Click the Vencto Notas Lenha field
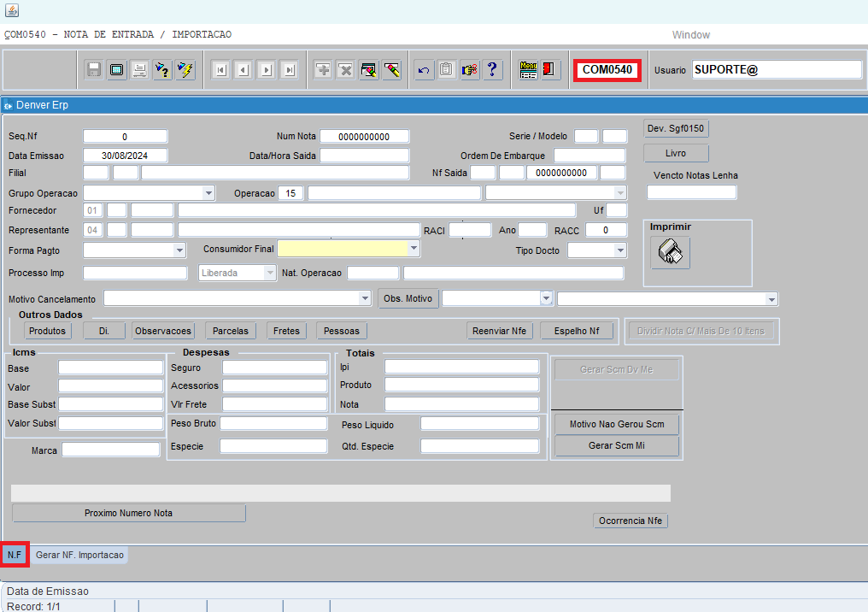 point(691,192)
